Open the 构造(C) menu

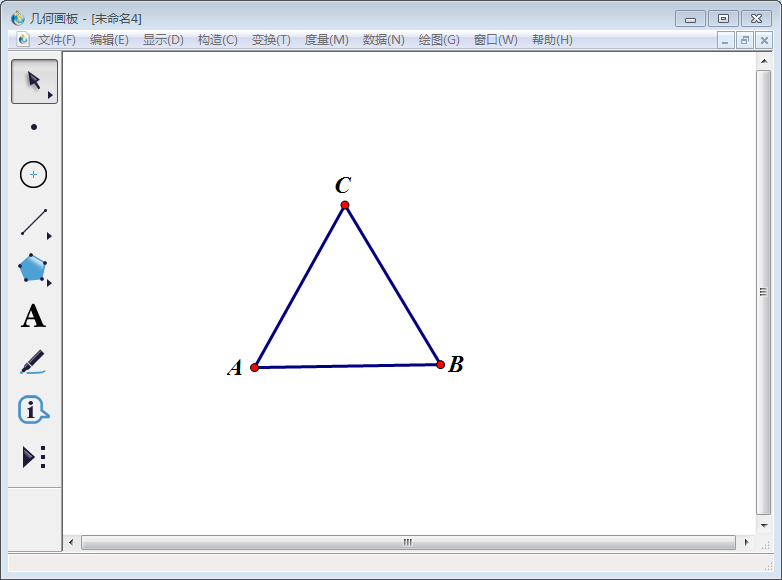pos(217,40)
